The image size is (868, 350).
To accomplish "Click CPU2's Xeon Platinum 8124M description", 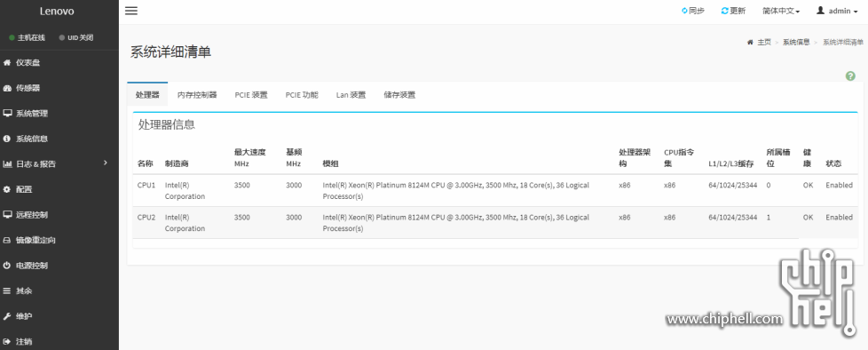I will 455,223.
